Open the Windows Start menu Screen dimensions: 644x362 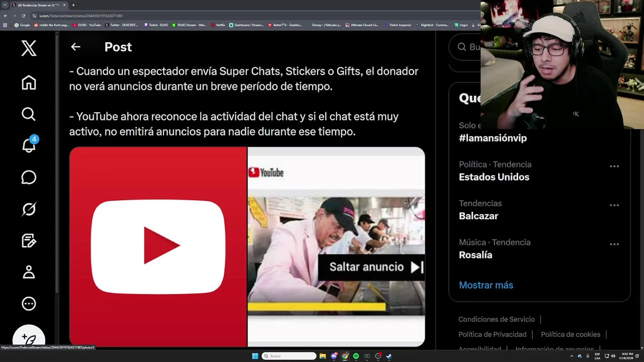[x=255, y=356]
